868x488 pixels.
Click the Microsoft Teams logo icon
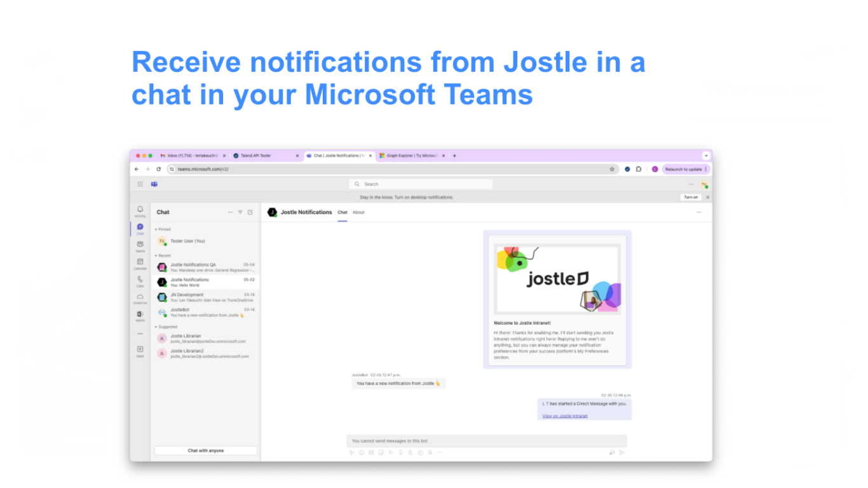tap(154, 184)
